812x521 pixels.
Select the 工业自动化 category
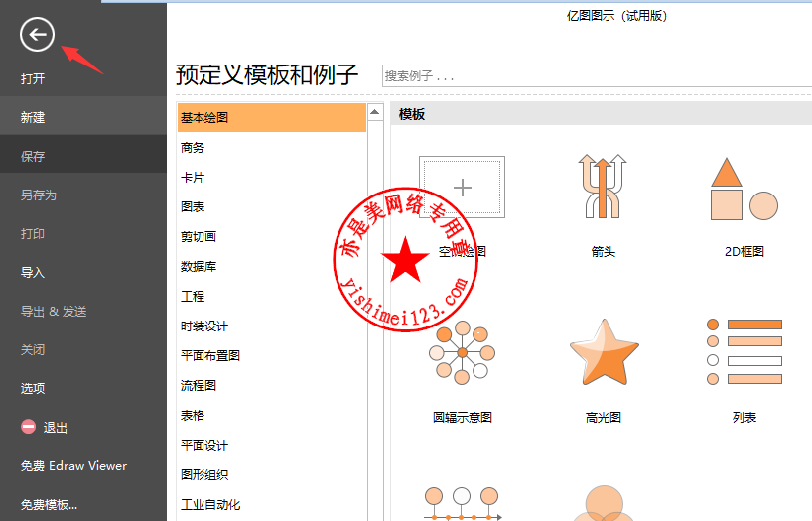tap(210, 505)
